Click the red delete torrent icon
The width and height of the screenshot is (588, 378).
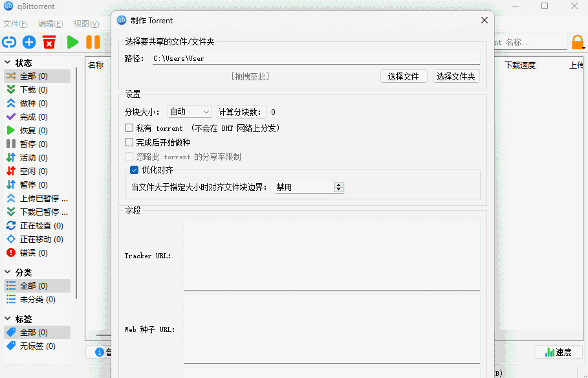pos(49,41)
